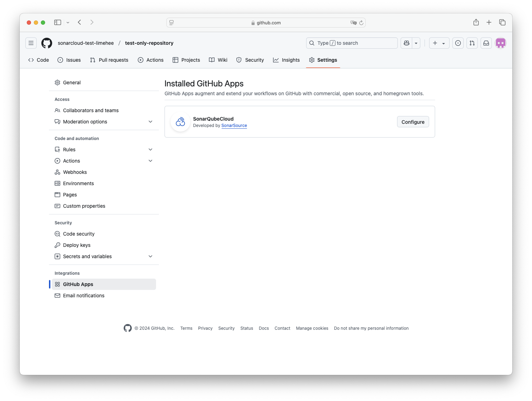
Task: Go to GitHub home via Octocat logo
Action: pos(47,43)
